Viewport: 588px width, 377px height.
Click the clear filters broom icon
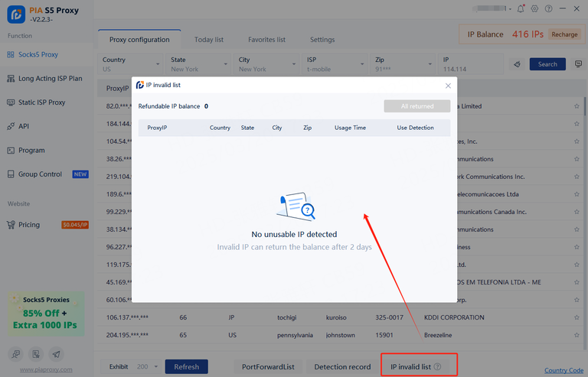coord(517,64)
